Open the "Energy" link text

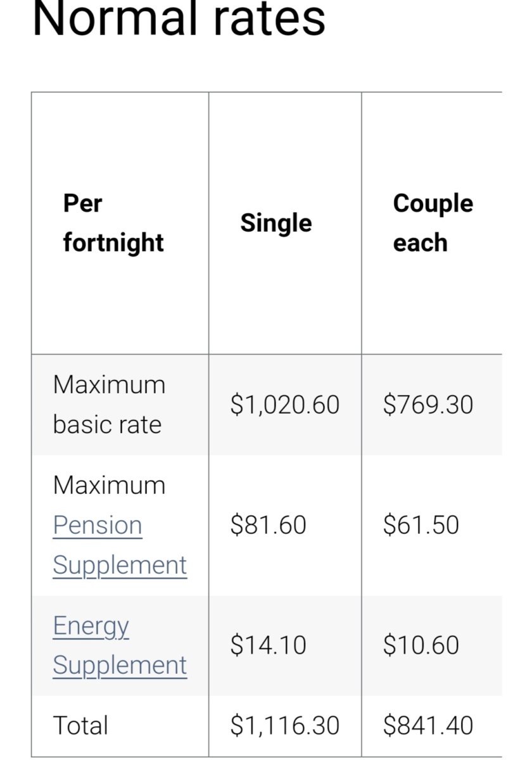[x=91, y=626]
